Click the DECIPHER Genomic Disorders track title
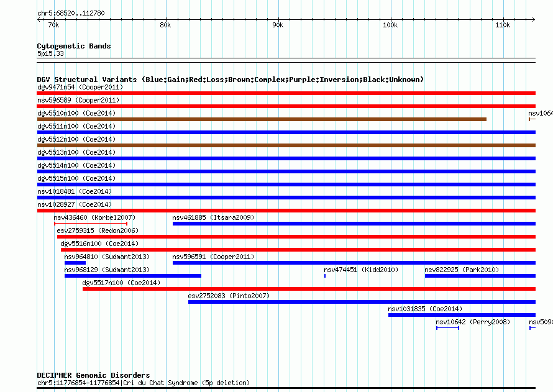 pyautogui.click(x=93, y=375)
